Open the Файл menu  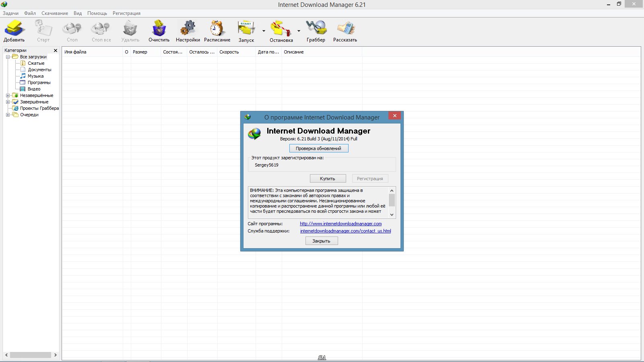[30, 13]
